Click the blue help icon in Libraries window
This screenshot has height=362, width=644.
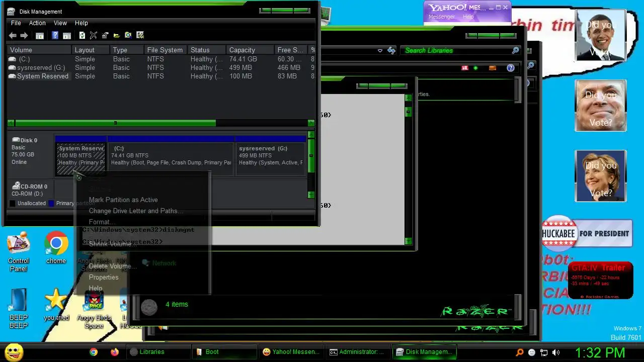pyautogui.click(x=511, y=68)
